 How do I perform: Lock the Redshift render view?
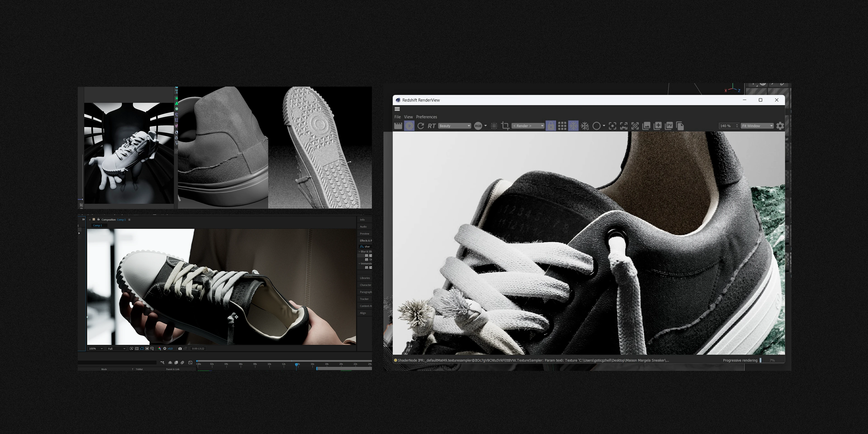[x=551, y=126]
